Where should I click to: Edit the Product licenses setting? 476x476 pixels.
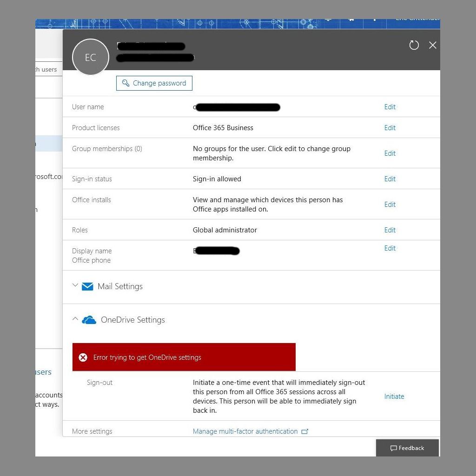click(390, 127)
